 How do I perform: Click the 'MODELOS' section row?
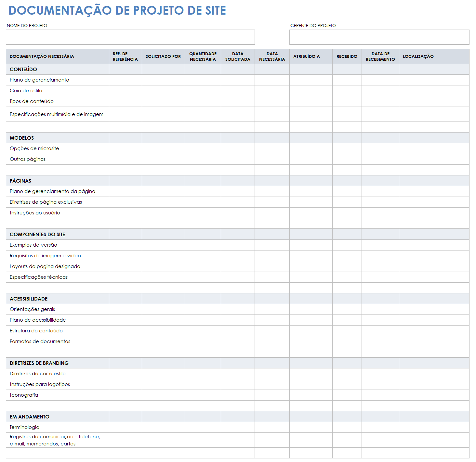[x=238, y=138]
